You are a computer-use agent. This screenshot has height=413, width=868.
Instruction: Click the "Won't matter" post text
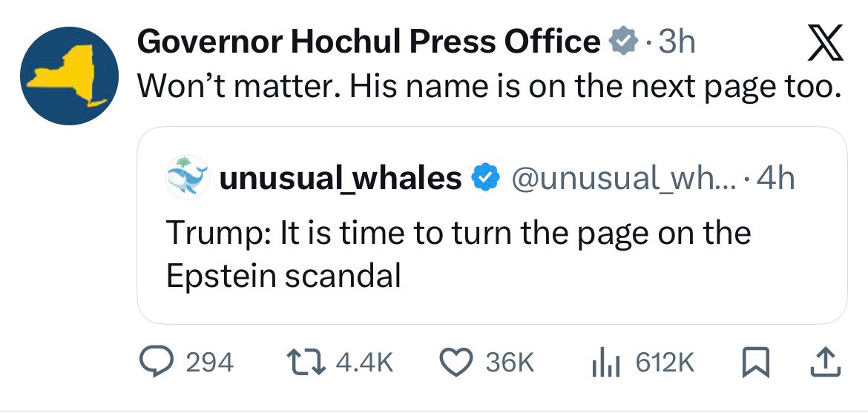coord(490,88)
